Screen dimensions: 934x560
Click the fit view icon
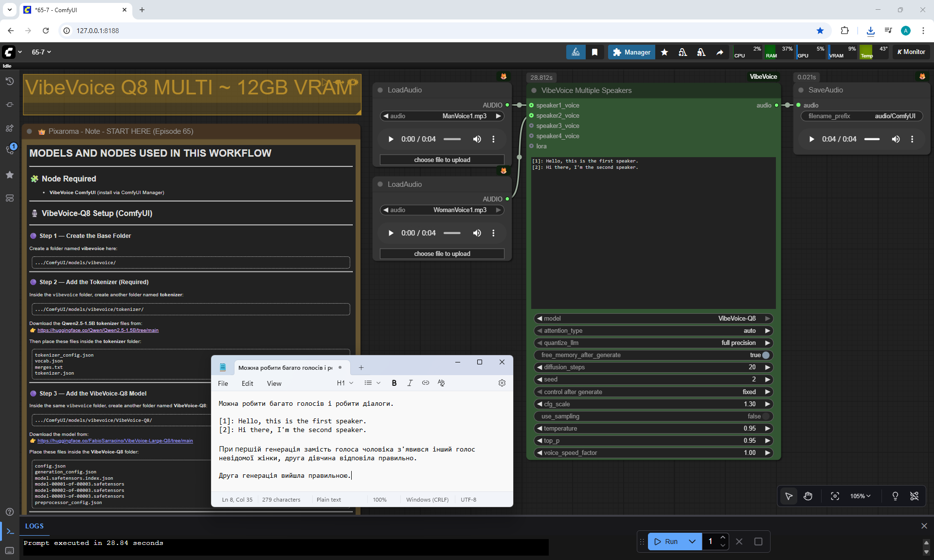pos(835,496)
